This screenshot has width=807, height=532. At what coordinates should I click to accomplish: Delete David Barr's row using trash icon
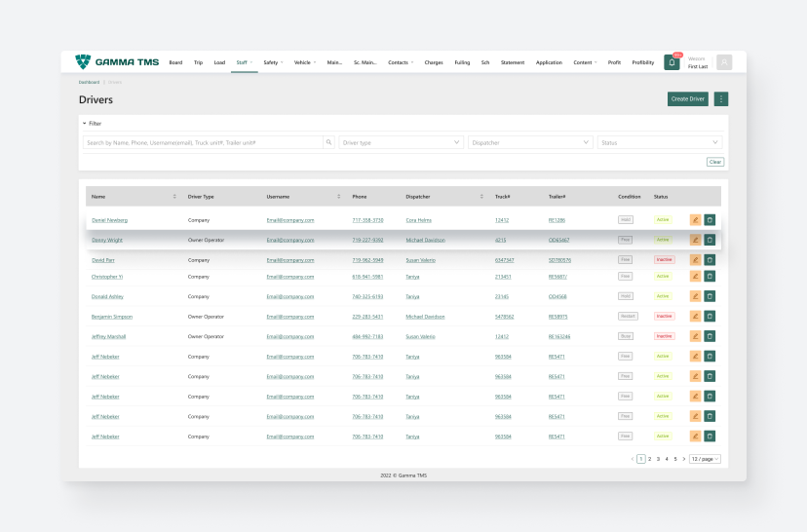coord(710,260)
